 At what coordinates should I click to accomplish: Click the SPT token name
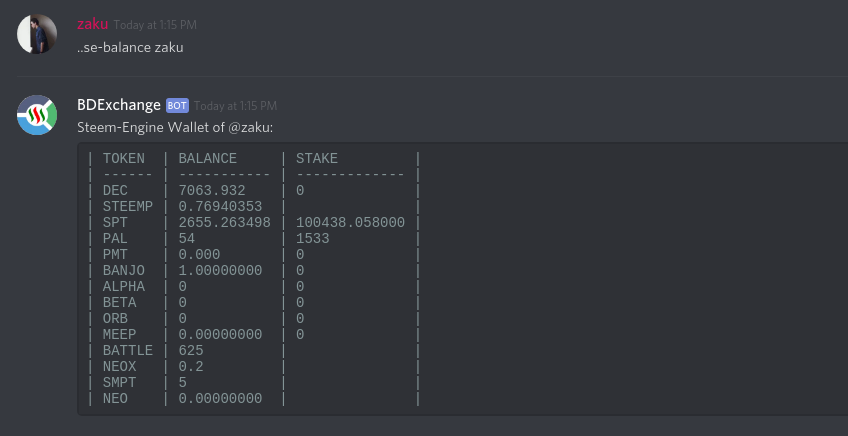click(115, 222)
